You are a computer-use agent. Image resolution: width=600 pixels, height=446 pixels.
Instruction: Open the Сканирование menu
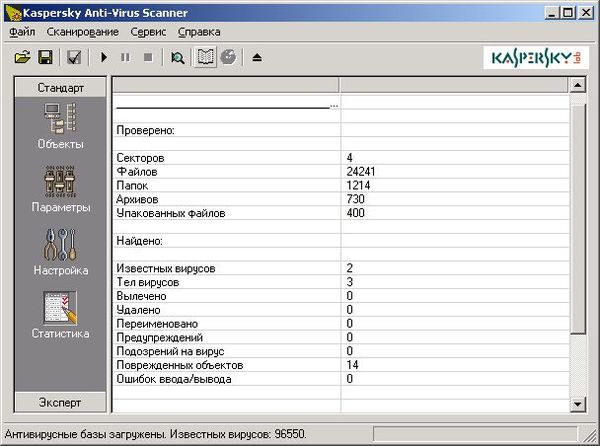83,32
